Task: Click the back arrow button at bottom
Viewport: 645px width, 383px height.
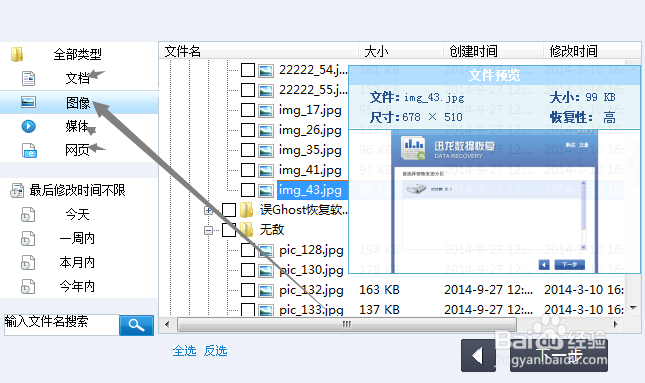Action: [478, 355]
